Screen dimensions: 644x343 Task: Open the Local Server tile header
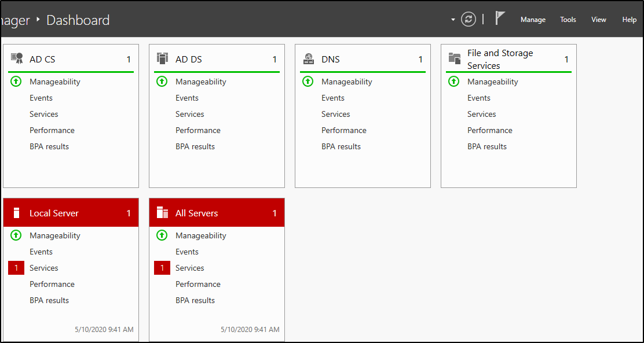[x=71, y=212]
